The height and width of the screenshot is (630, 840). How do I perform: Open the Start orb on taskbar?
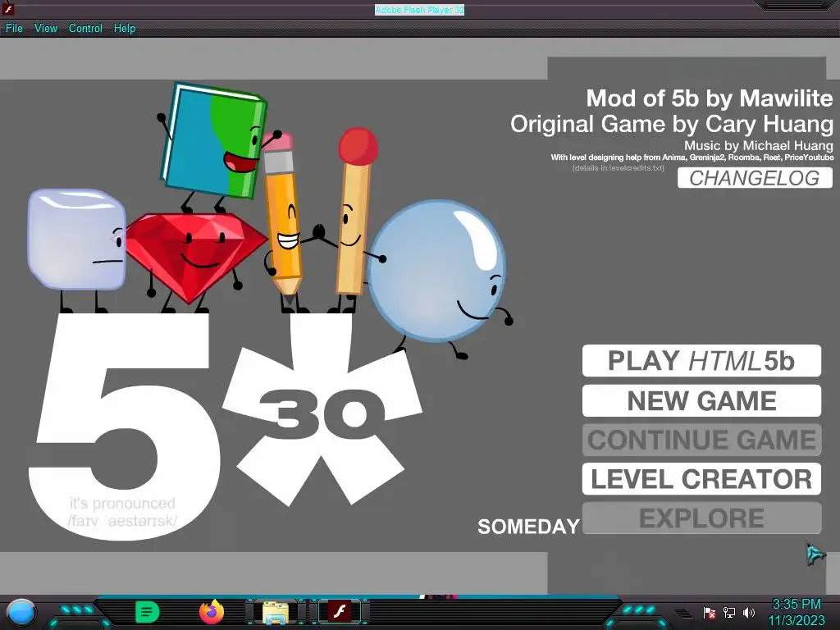tap(21, 613)
